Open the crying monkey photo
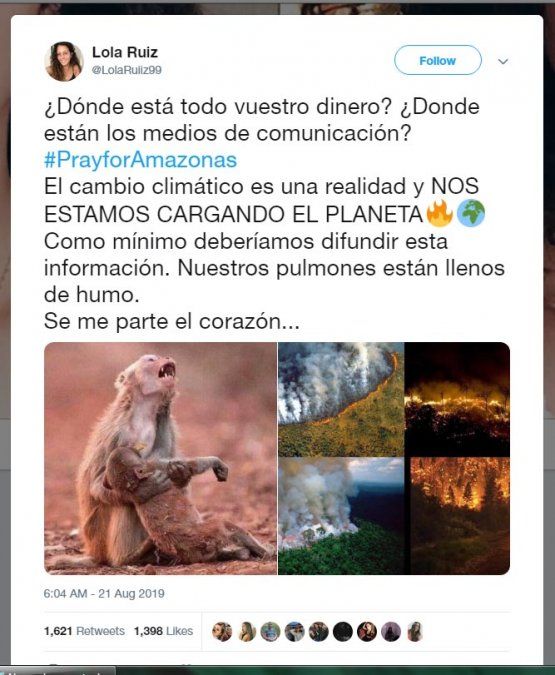 click(x=161, y=458)
